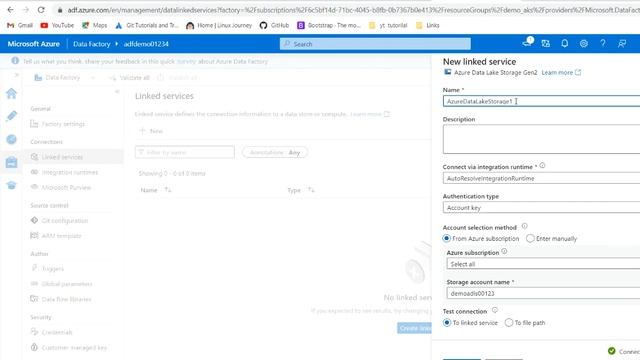Screen dimensions: 640x360
Task: Open the Bootstrap bookmark
Action: click(329, 25)
